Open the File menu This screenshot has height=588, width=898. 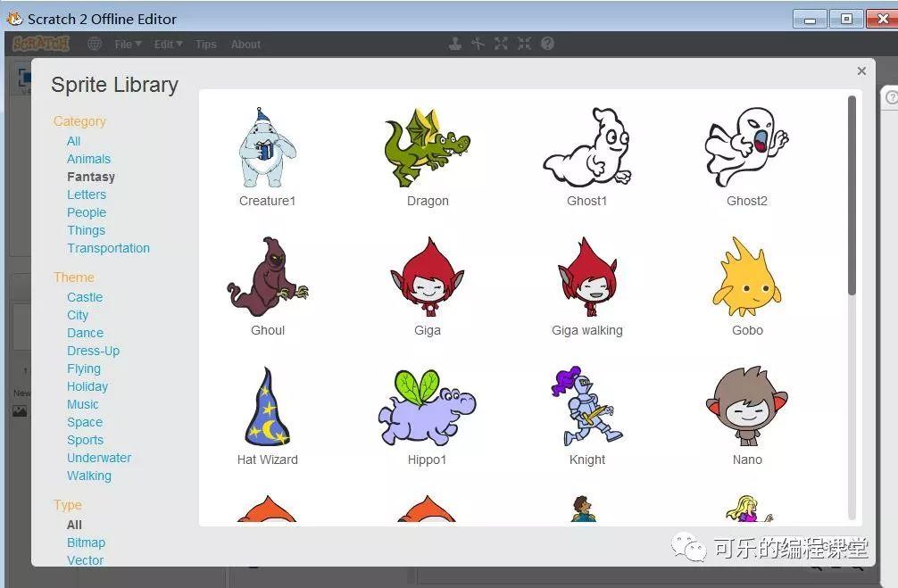pyautogui.click(x=128, y=44)
